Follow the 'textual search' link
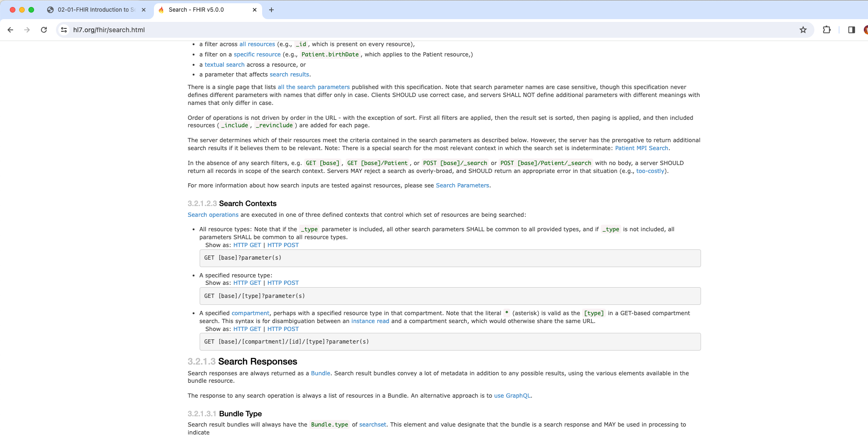Image resolution: width=868 pixels, height=441 pixels. [224, 65]
